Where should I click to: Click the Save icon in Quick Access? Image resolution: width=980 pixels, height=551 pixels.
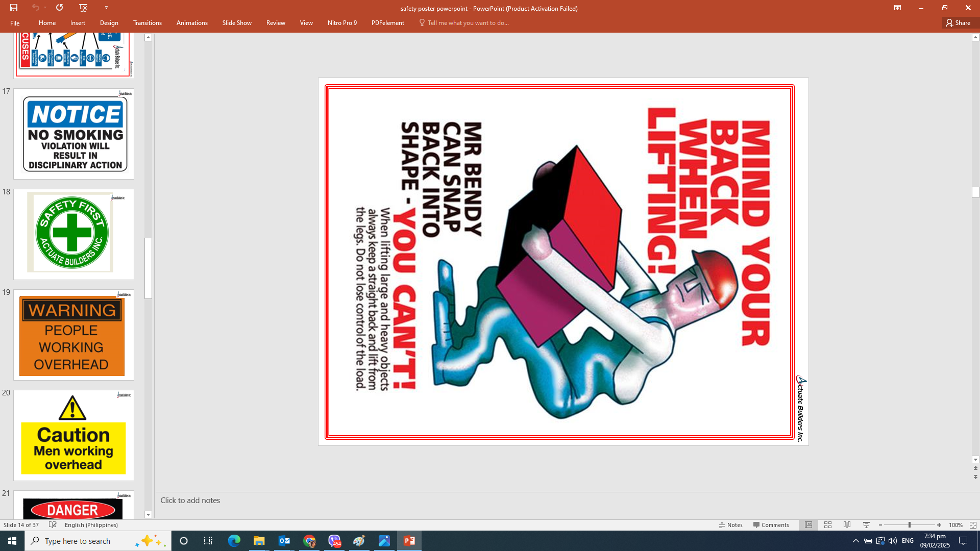coord(14,8)
